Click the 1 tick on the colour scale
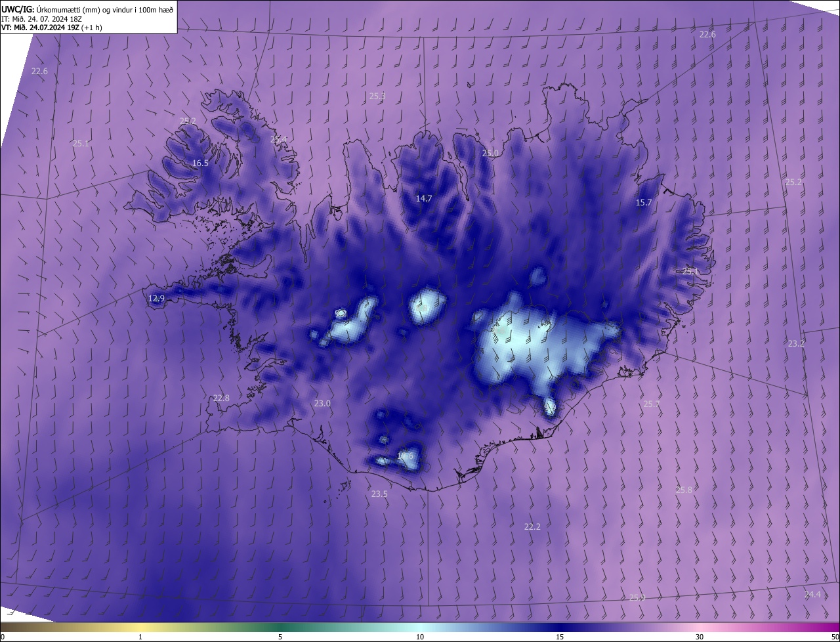 tap(140, 637)
